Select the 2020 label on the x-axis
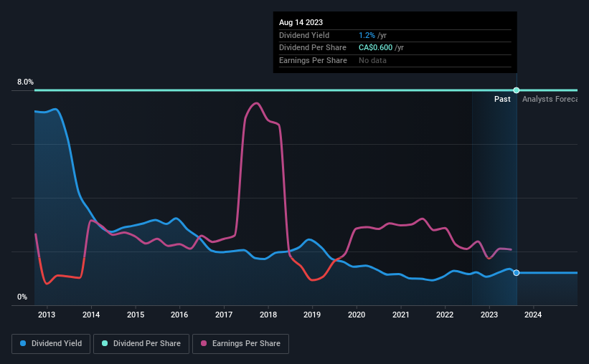Screen dimensions: 589x364 (357, 315)
